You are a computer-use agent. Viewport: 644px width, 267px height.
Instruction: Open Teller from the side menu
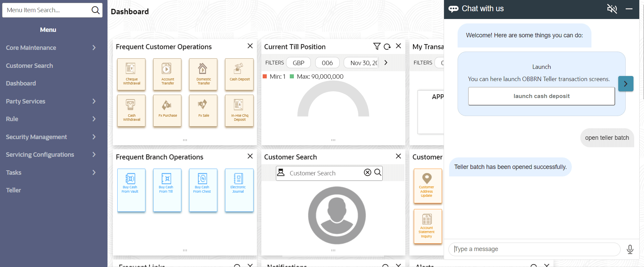14,190
